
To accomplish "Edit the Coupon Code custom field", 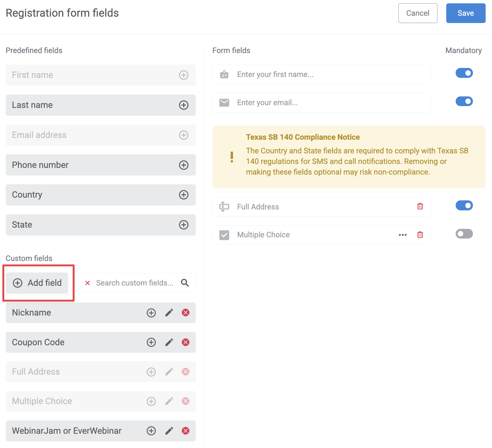I will [x=169, y=342].
